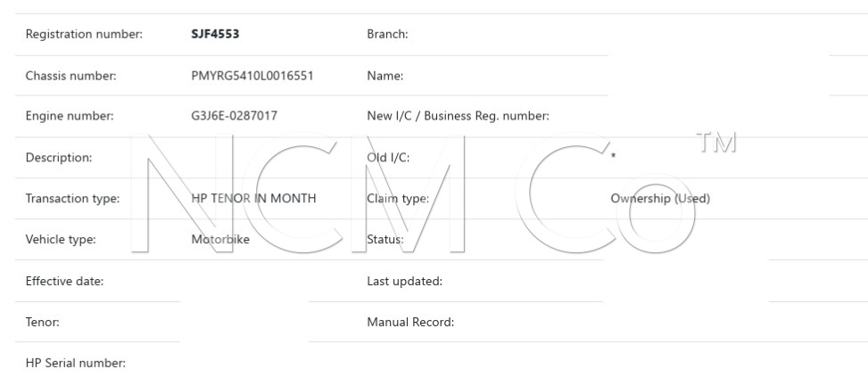
Task: Click the Description field label
Action: (x=58, y=158)
